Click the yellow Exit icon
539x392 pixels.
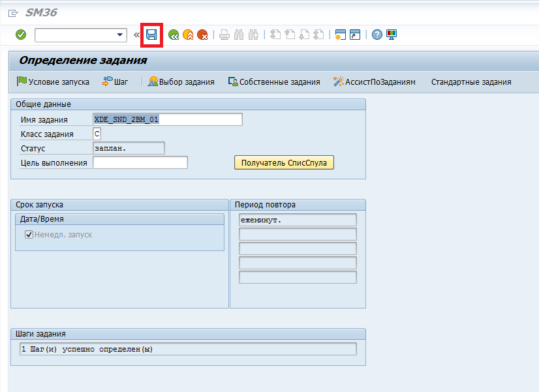click(x=188, y=35)
